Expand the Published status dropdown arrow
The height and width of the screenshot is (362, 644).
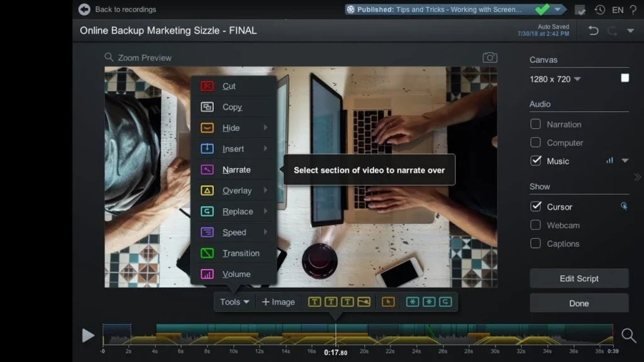coord(557,9)
